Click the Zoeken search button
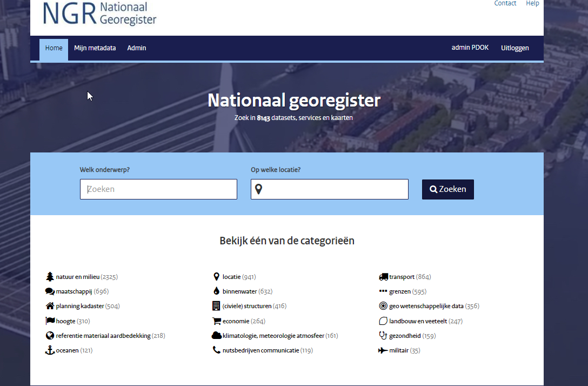This screenshot has height=386, width=588. (447, 189)
